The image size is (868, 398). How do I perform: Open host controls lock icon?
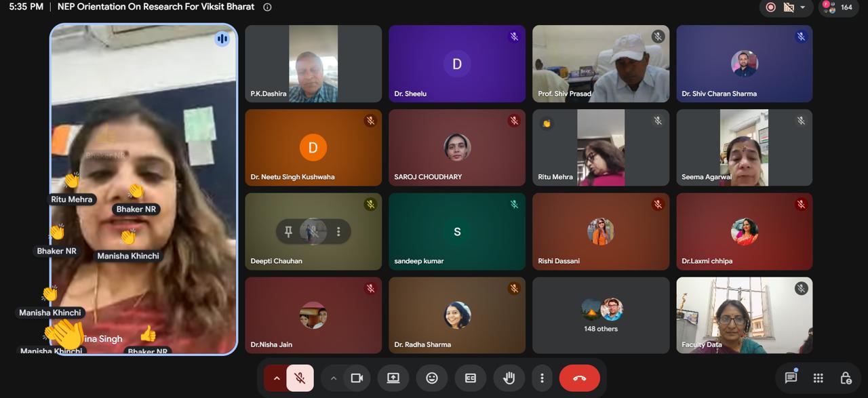click(x=846, y=378)
